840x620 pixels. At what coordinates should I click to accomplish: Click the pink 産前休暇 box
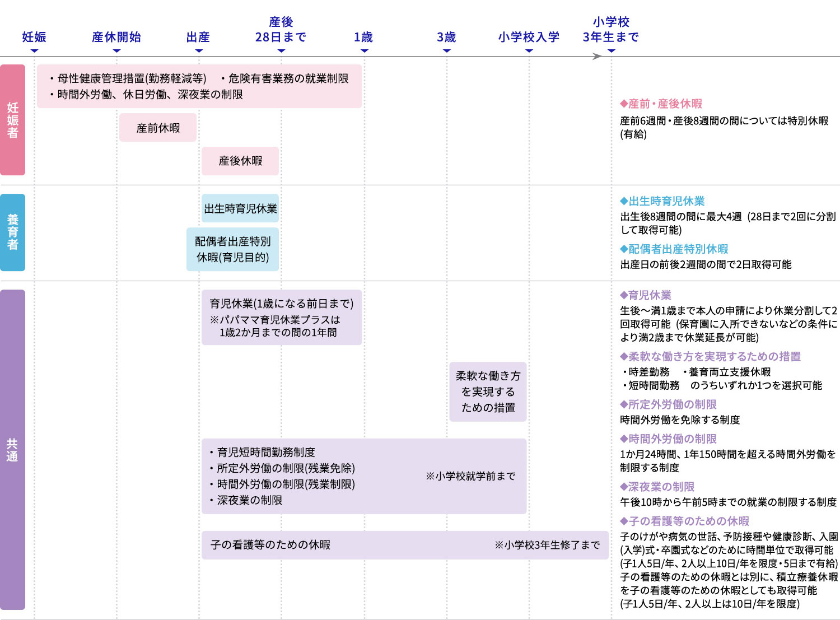[x=158, y=128]
